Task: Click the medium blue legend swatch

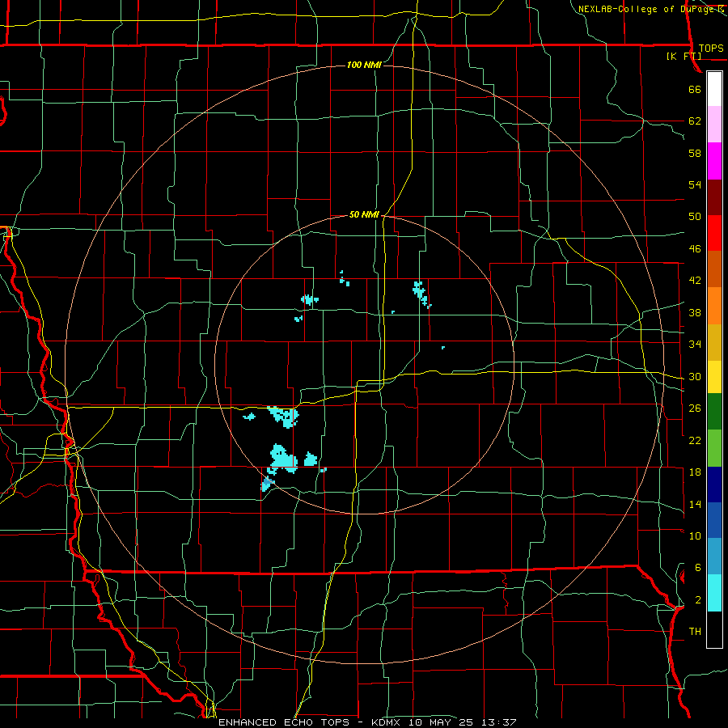Action: pyautogui.click(x=714, y=520)
